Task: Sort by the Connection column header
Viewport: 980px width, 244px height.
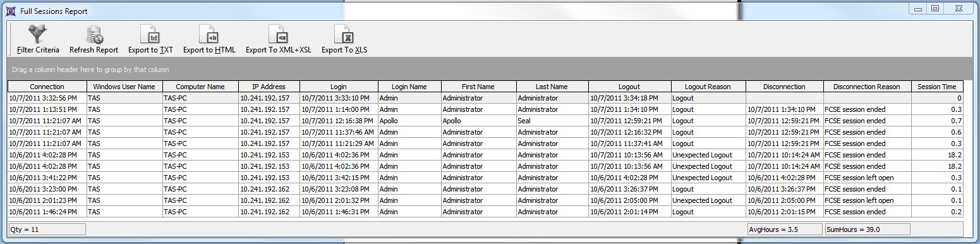Action: pos(47,87)
